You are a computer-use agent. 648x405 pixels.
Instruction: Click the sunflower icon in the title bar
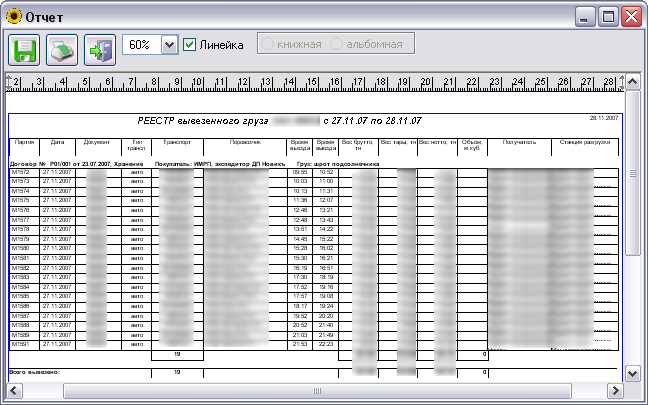pos(12,17)
